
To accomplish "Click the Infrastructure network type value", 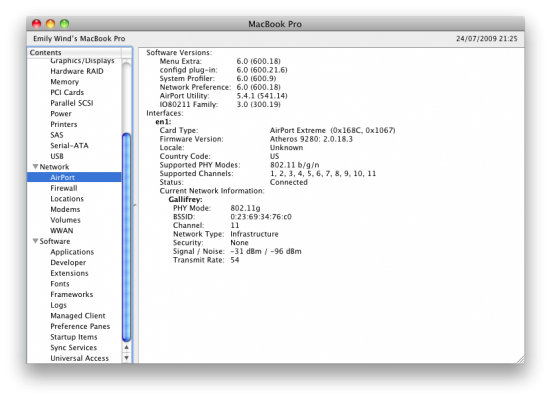I will coord(254,234).
